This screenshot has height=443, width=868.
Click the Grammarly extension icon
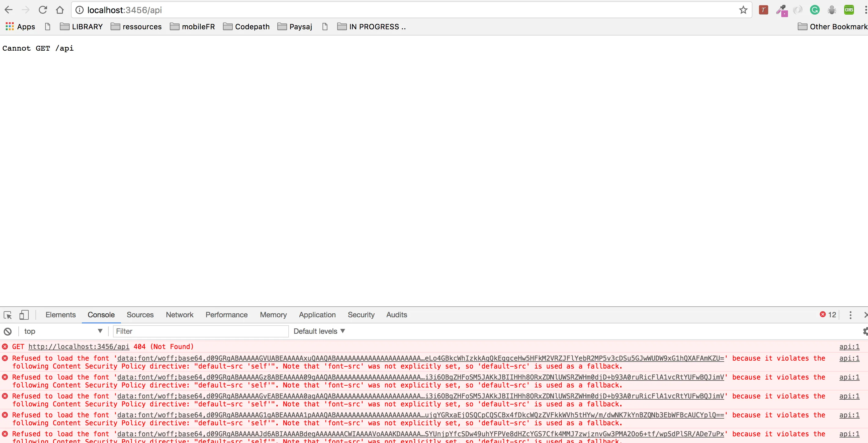point(815,10)
